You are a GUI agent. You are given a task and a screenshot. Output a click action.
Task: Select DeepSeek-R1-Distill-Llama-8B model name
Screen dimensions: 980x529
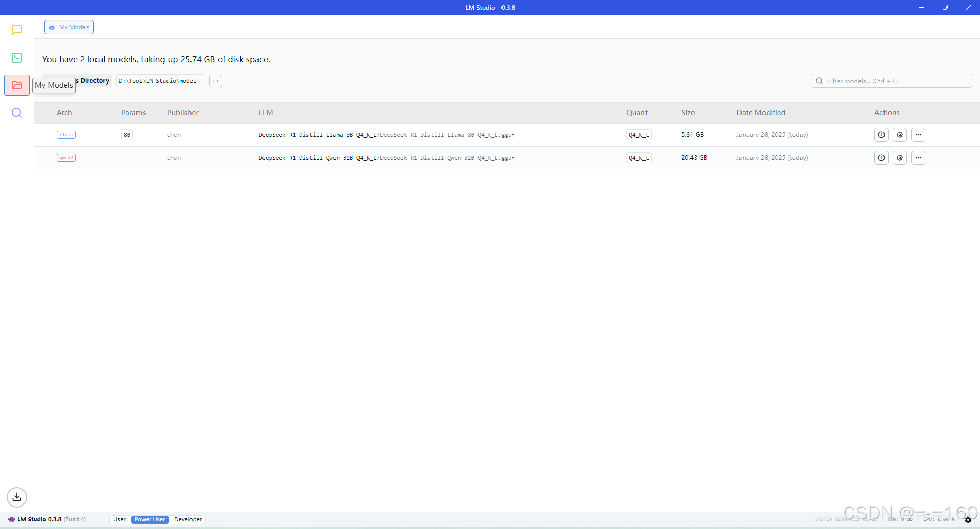click(387, 135)
